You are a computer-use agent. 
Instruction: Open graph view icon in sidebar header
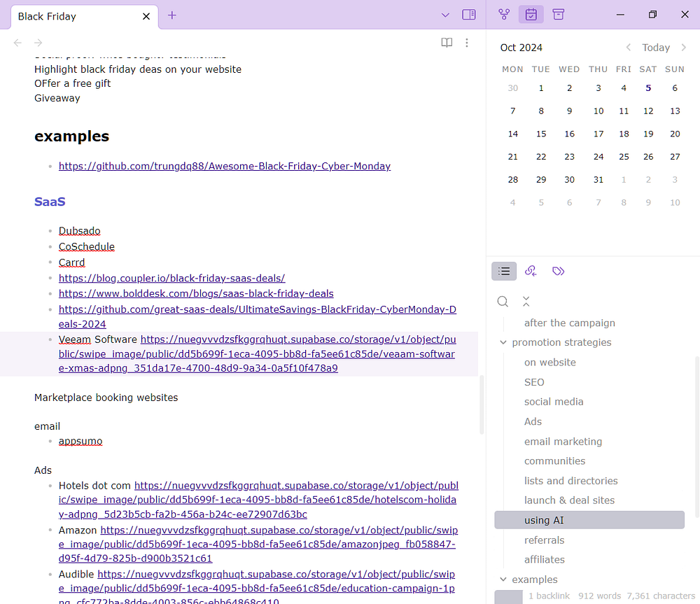click(x=504, y=15)
